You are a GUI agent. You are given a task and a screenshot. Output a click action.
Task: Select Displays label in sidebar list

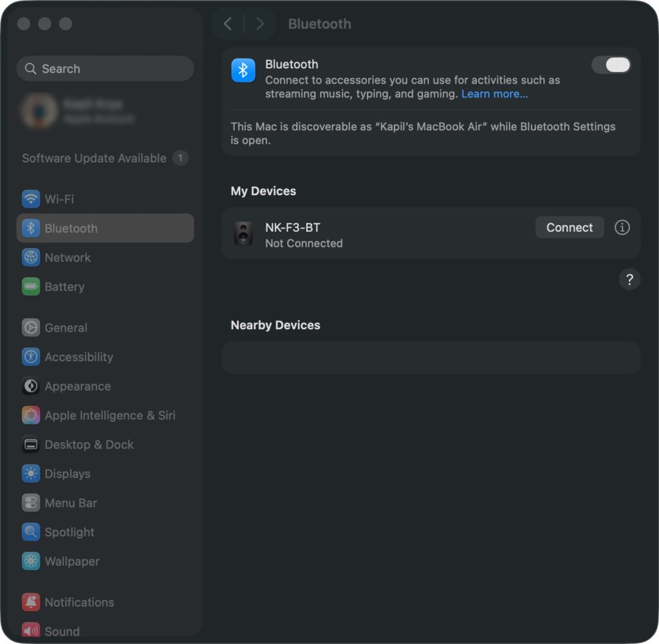click(x=68, y=474)
